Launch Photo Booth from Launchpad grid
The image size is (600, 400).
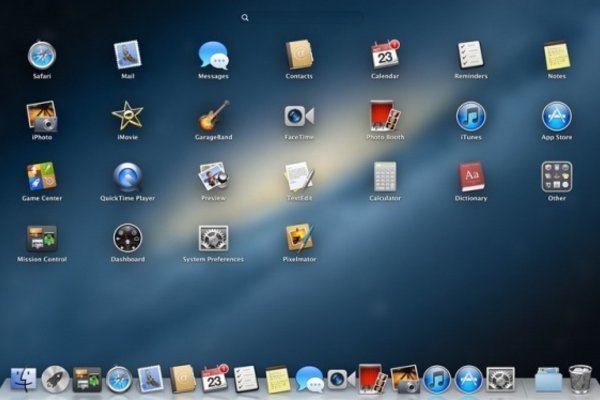click(x=385, y=116)
